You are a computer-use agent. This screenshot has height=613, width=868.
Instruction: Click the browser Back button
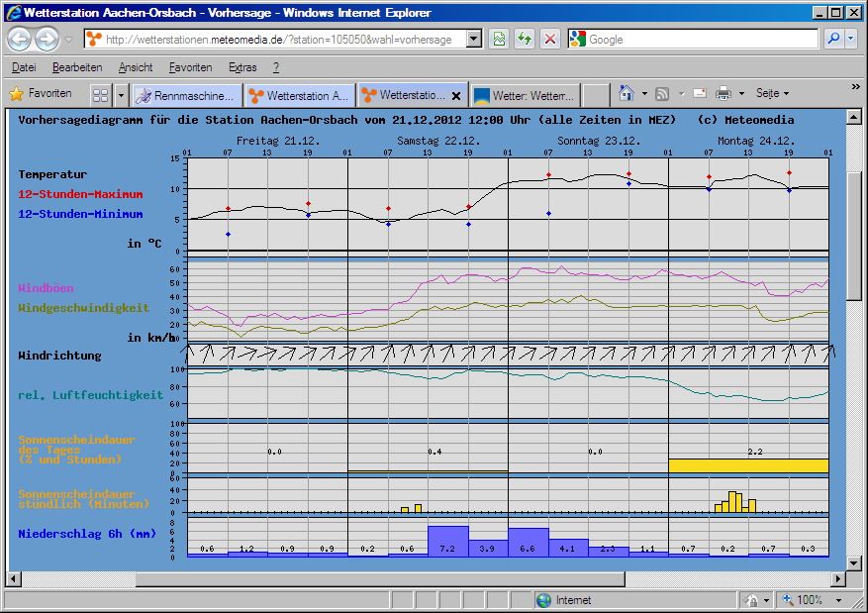pyautogui.click(x=20, y=40)
